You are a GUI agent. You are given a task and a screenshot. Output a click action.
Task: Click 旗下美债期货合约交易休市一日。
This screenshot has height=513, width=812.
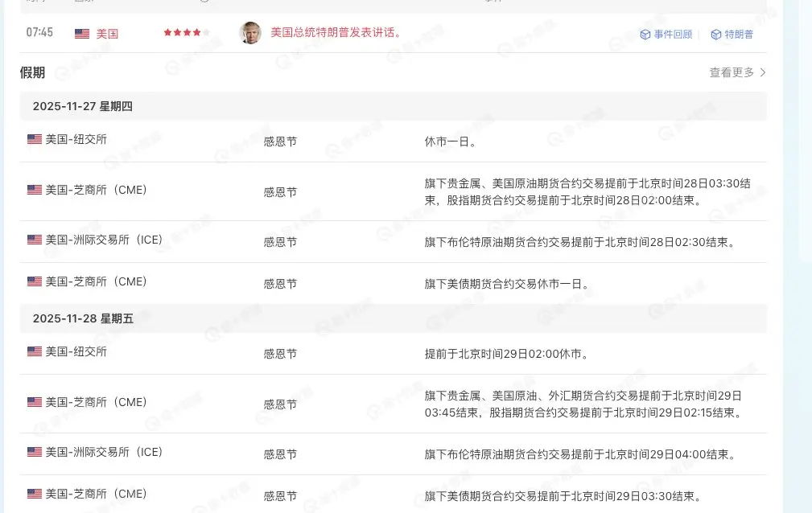point(508,284)
